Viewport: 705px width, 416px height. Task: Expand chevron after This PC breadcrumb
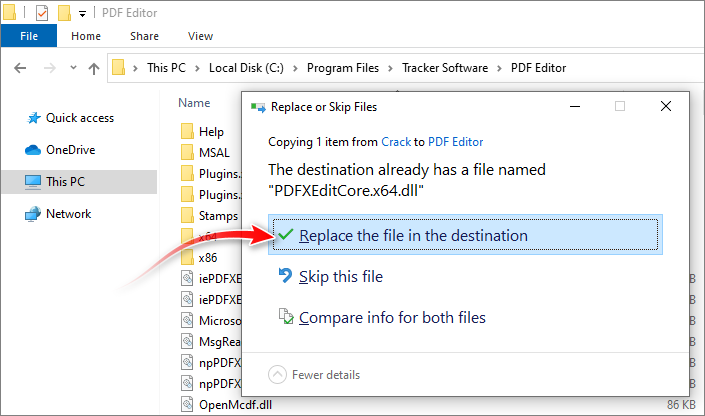[x=197, y=68]
